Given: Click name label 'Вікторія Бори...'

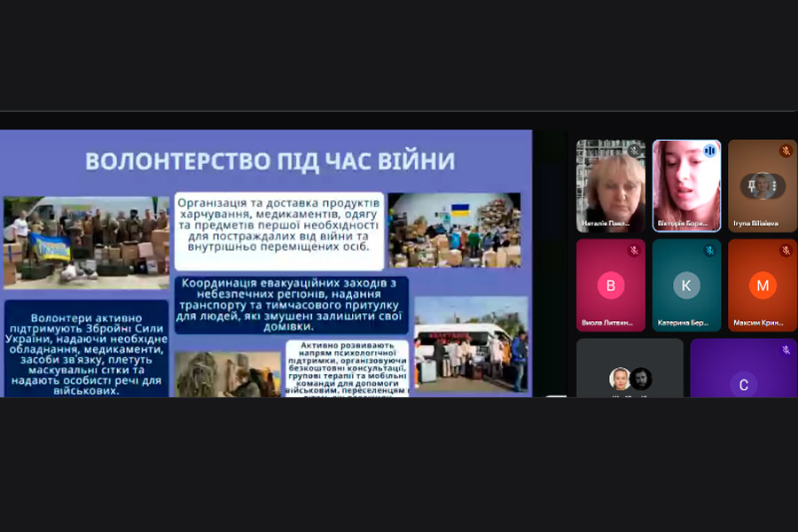Looking at the screenshot, I should tap(683, 223).
